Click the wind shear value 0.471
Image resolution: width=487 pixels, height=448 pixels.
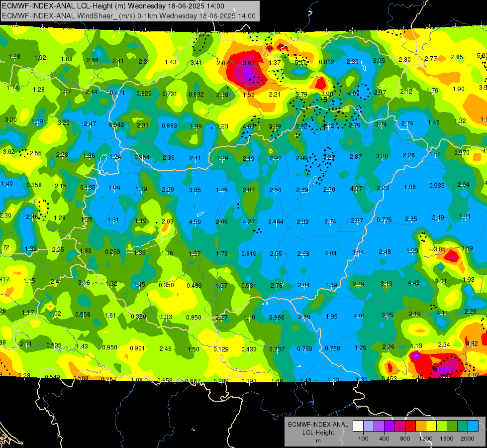pos(117,93)
